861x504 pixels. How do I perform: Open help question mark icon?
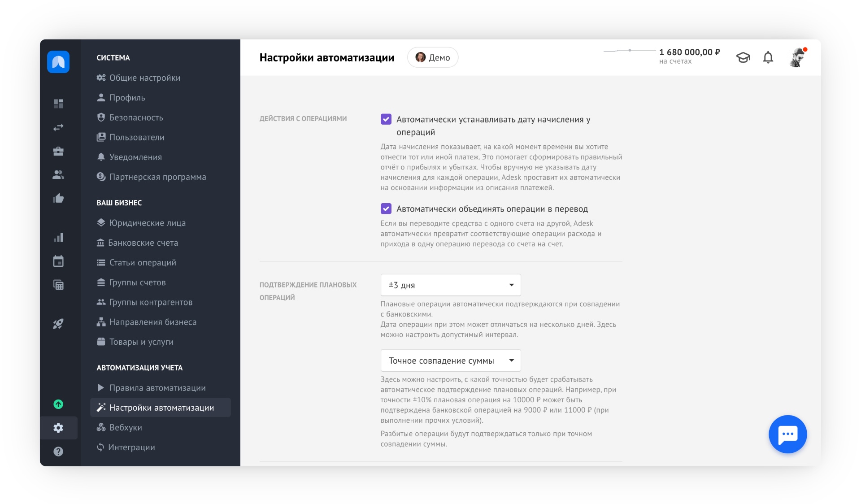pyautogui.click(x=58, y=451)
